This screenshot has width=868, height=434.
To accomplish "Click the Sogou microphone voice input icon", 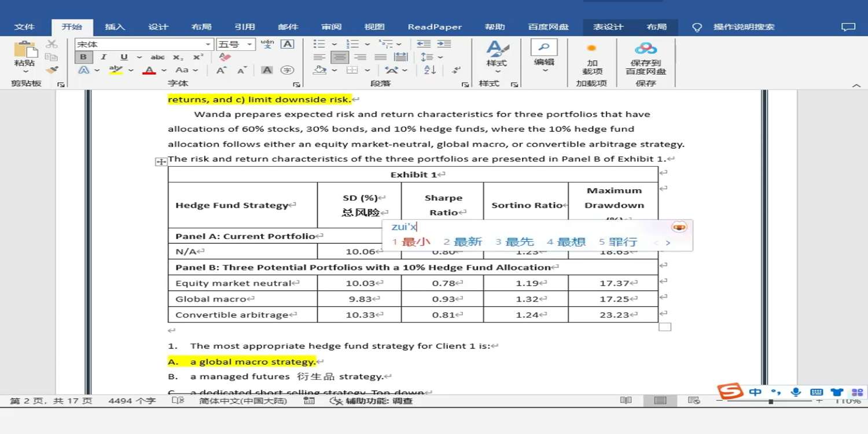I will (796, 392).
